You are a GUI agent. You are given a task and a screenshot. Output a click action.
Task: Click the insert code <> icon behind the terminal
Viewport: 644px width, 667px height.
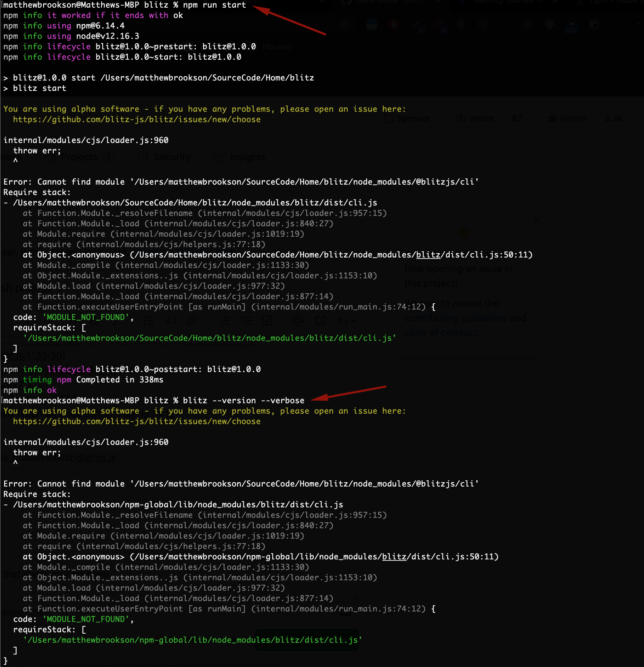[x=171, y=321]
